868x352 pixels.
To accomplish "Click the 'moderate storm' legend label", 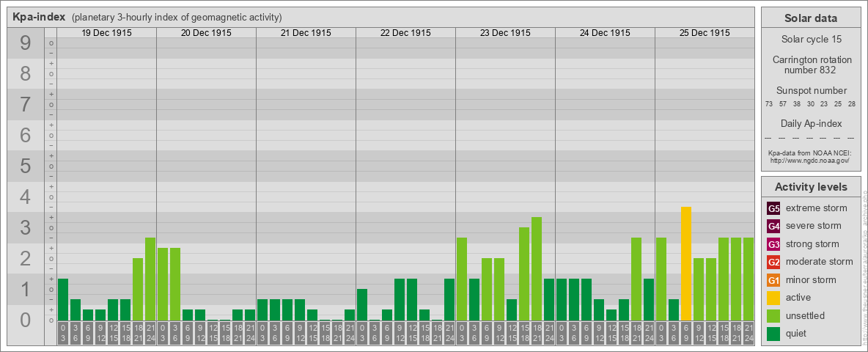I will pyautogui.click(x=820, y=262).
